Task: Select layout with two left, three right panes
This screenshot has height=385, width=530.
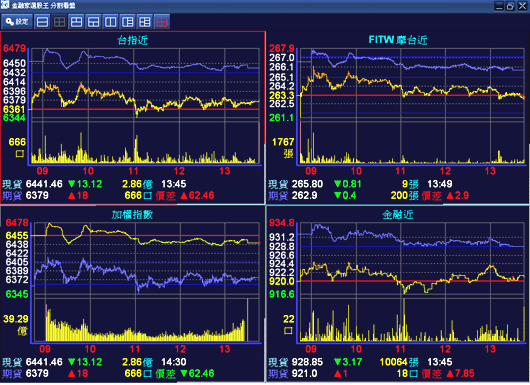Action: [x=145, y=22]
